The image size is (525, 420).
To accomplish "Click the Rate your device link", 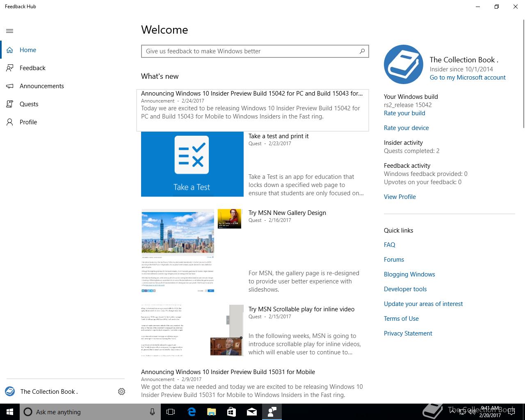I will pyautogui.click(x=406, y=128).
